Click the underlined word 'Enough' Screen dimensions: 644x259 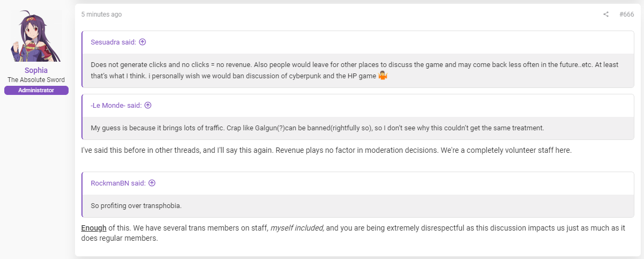(x=94, y=228)
